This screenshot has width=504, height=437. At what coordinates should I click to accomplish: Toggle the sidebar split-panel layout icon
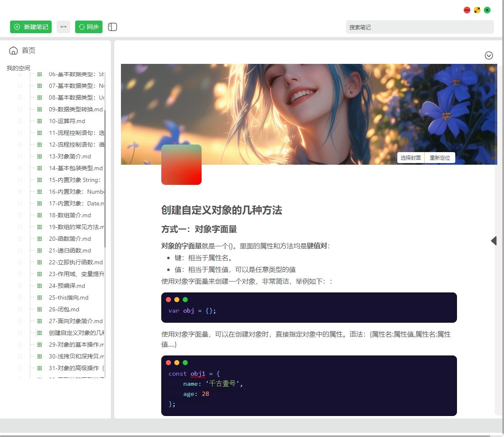coord(112,27)
